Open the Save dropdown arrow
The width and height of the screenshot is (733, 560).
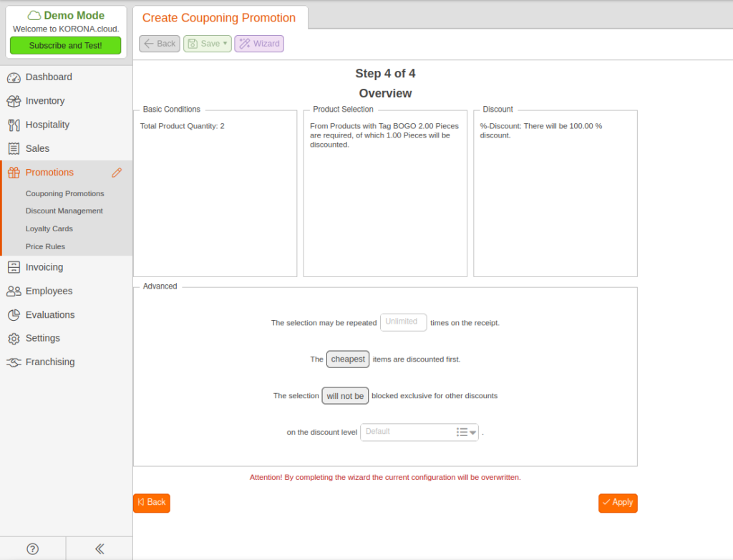[225, 44]
